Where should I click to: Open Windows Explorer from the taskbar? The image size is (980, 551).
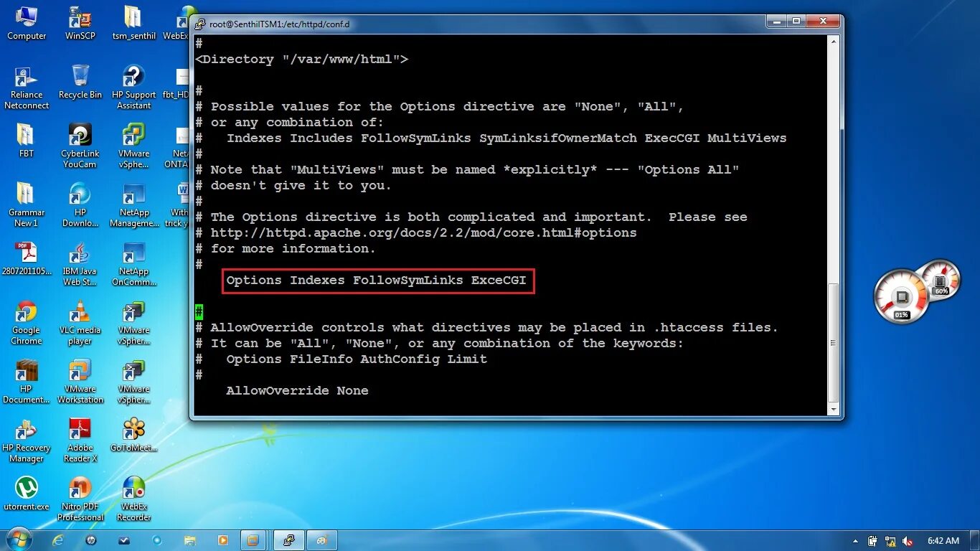[x=190, y=540]
